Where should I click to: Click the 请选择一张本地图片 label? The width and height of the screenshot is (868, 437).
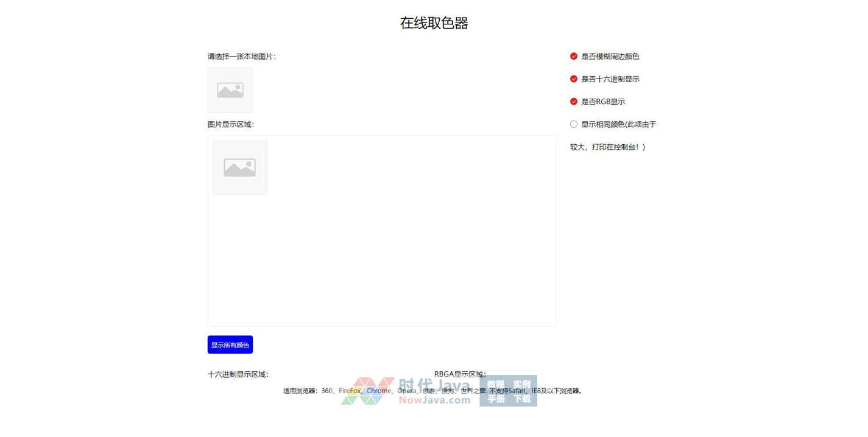point(242,57)
